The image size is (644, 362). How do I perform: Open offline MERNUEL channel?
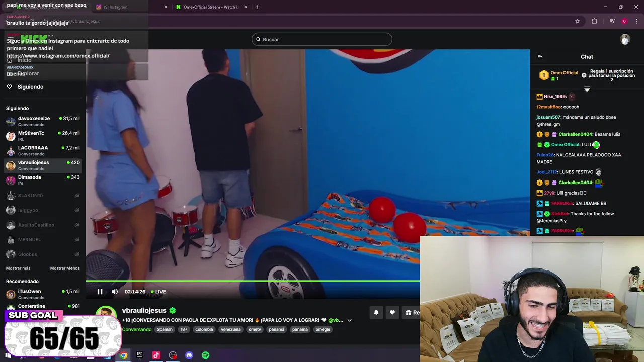pos(43,239)
